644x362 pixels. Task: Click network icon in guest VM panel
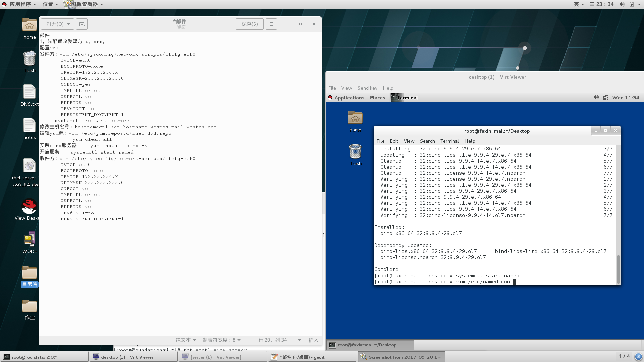click(606, 98)
